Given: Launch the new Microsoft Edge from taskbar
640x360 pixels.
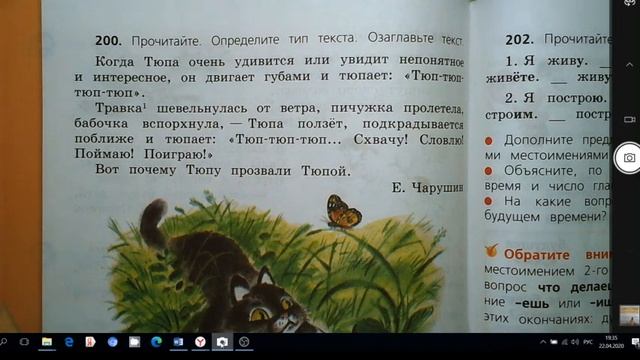Looking at the screenshot, I should tap(156, 342).
